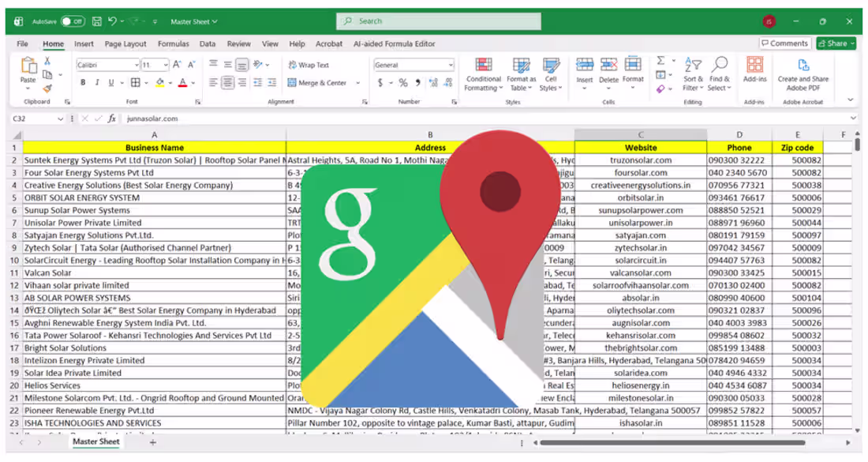Open Format as Table gallery
Viewport: 868px width, 462px height.
point(521,74)
